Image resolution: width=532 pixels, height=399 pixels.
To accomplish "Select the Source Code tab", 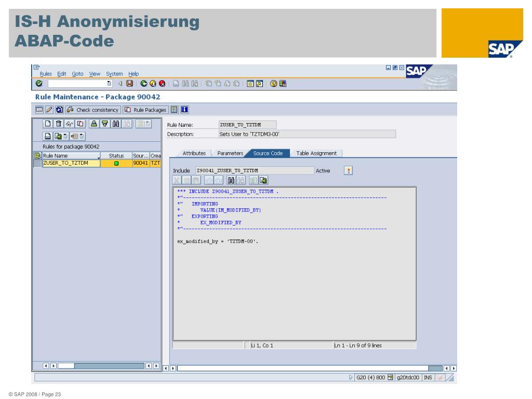I will pyautogui.click(x=268, y=153).
